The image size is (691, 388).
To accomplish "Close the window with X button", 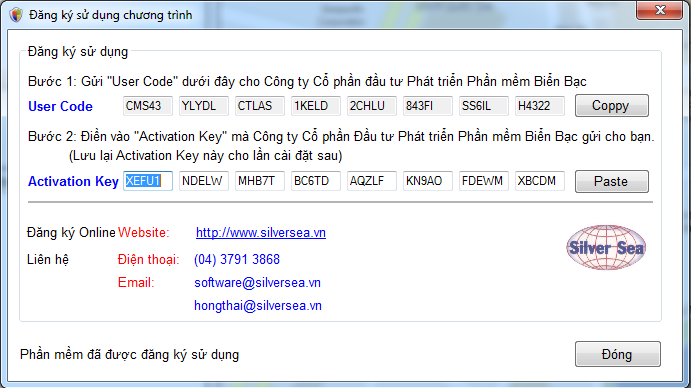I will tap(659, 10).
